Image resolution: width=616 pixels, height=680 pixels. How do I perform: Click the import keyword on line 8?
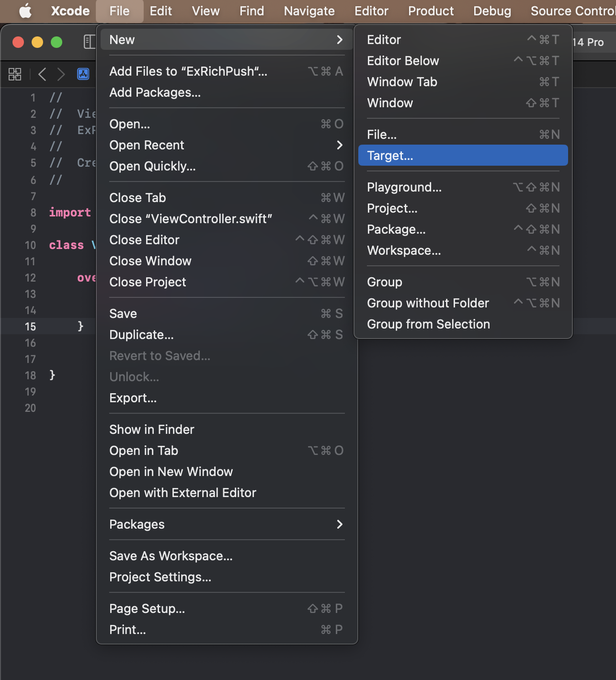click(70, 213)
